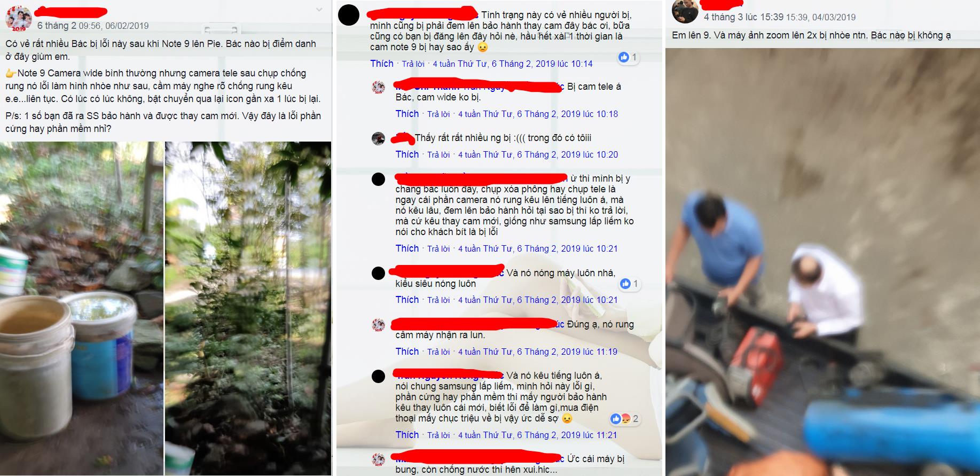The width and height of the screenshot is (980, 476).
Task: Open the left post author's profile picture
Action: [x=17, y=20]
